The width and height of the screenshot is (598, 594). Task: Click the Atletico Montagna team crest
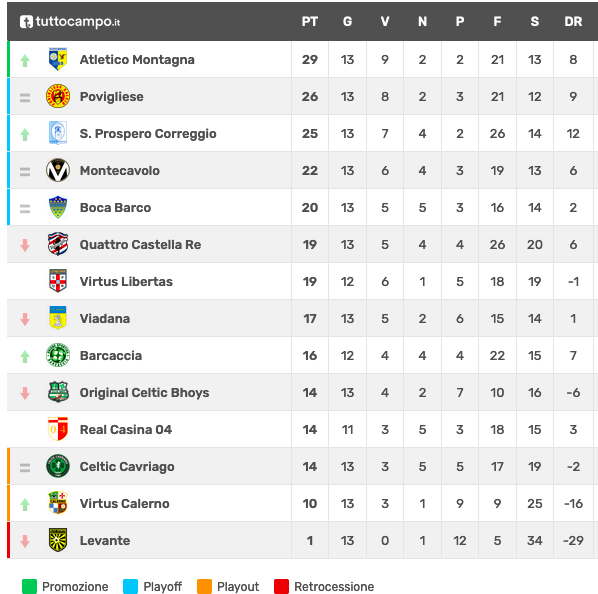(x=58, y=59)
